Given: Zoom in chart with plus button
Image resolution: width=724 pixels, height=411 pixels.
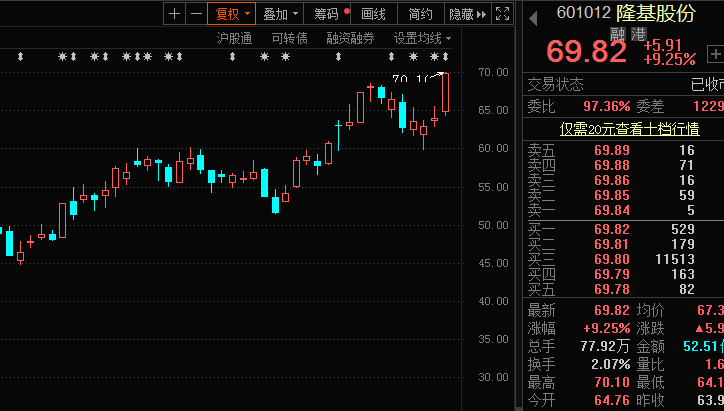Looking at the screenshot, I should [175, 14].
